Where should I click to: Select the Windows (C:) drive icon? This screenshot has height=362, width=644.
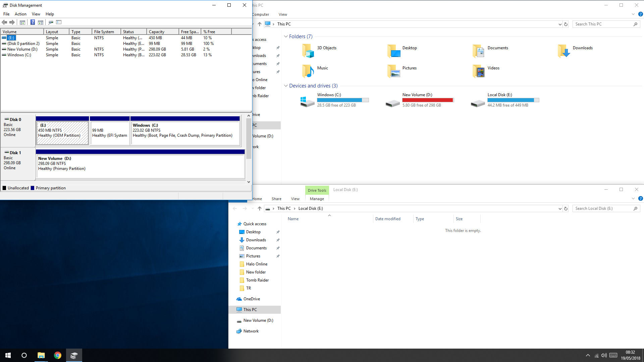(x=307, y=101)
